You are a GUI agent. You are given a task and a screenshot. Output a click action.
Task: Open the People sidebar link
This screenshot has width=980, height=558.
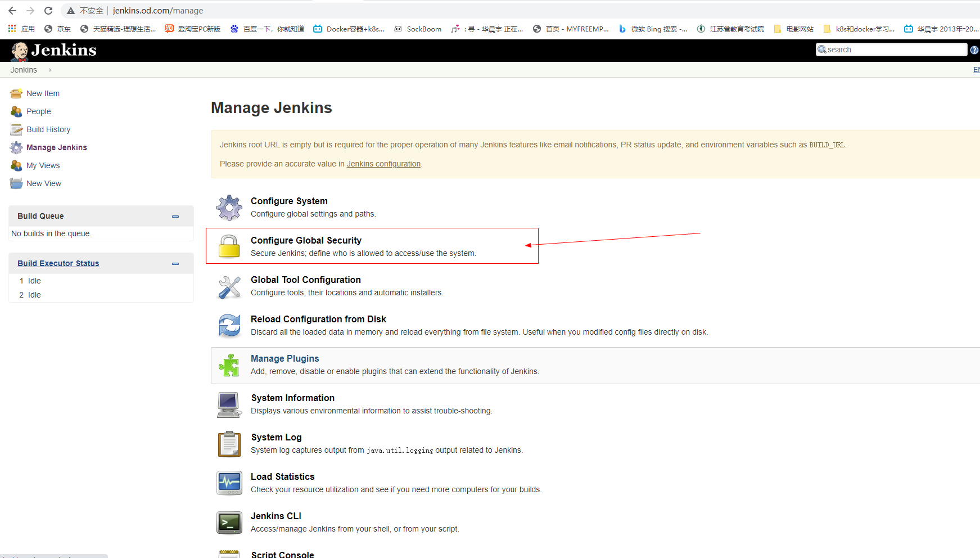coord(39,111)
